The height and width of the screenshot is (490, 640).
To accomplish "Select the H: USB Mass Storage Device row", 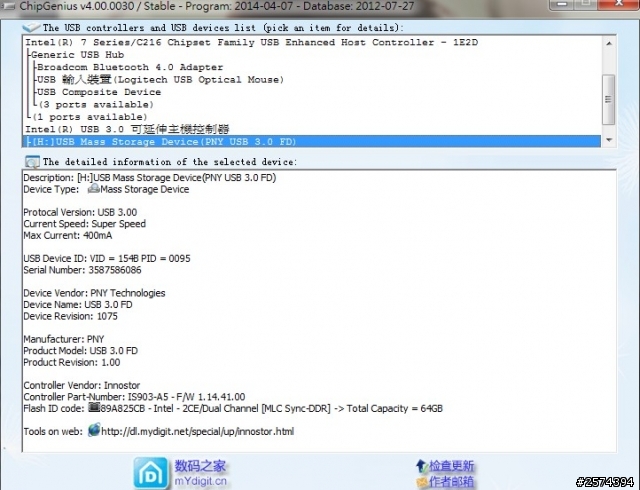I will tap(311, 142).
